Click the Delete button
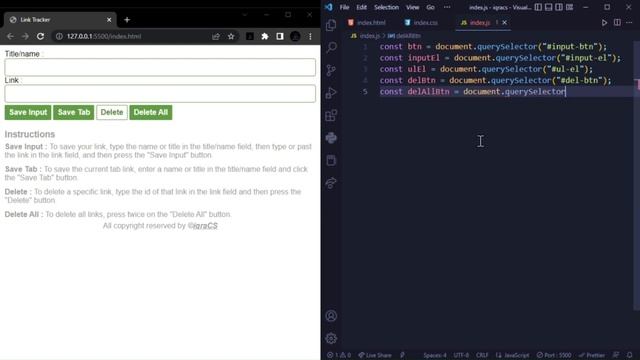640x360 pixels. [112, 112]
